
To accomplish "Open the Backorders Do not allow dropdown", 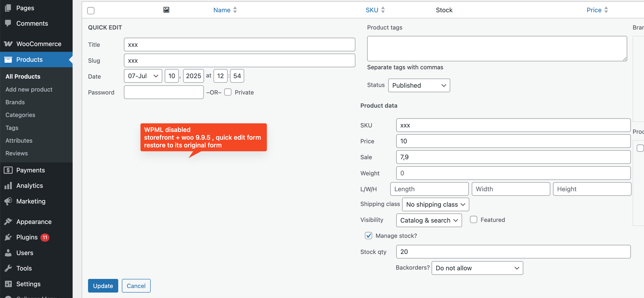I will tap(477, 268).
